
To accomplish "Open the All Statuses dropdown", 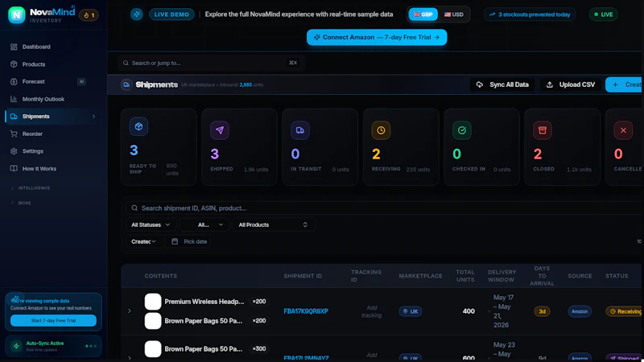I will point(151,224).
